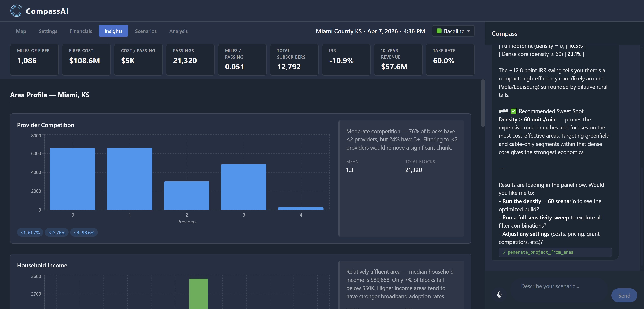Click the bar for 3 providers
This screenshot has width=644, height=309.
(244, 187)
